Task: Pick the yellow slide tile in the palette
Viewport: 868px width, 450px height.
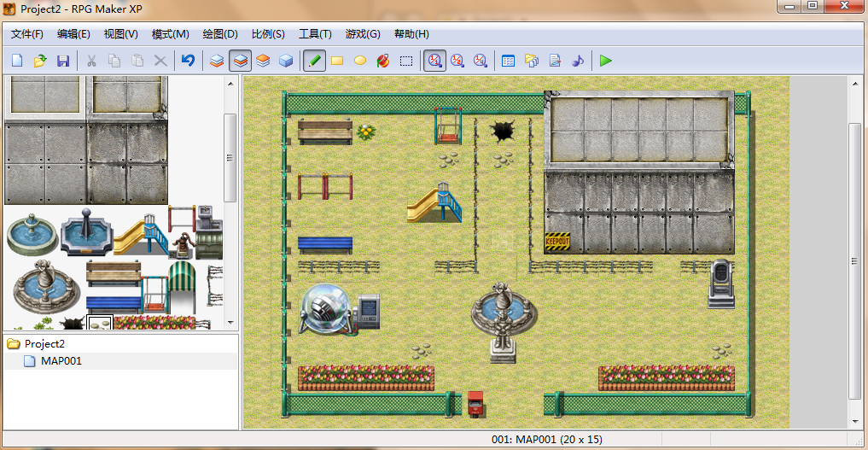Action: click(x=141, y=235)
